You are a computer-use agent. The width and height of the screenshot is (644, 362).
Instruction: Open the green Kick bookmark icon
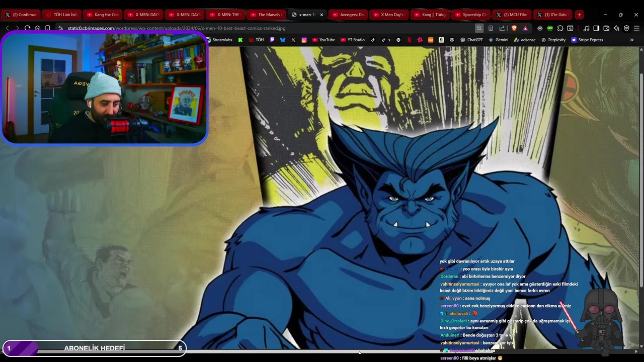point(240,40)
